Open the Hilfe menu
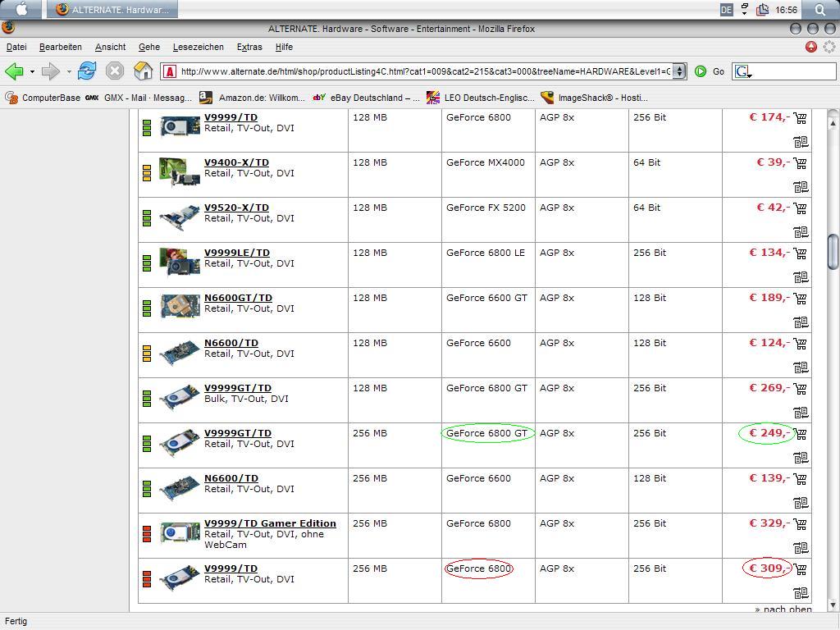 pyautogui.click(x=284, y=47)
